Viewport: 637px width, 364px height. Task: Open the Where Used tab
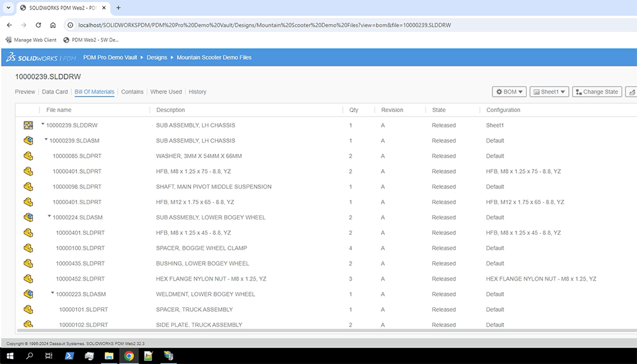coord(166,92)
